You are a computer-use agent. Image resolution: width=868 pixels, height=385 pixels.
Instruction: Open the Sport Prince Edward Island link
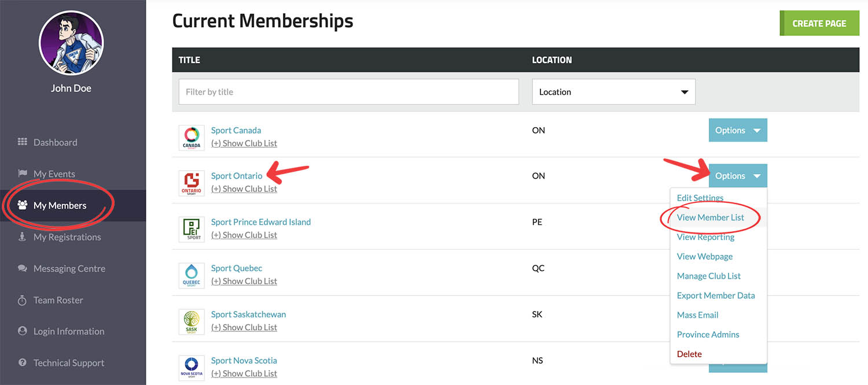[261, 222]
